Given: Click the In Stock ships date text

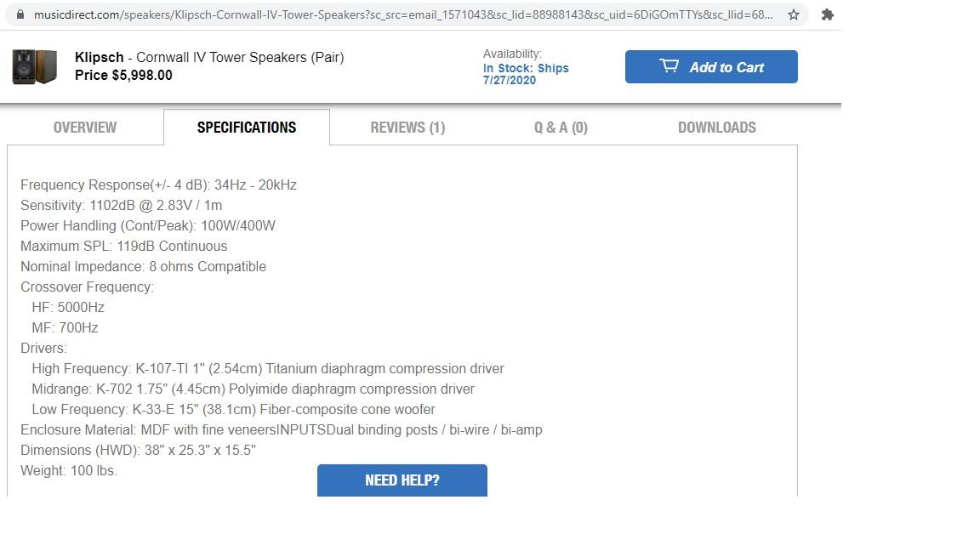Looking at the screenshot, I should 525,74.
